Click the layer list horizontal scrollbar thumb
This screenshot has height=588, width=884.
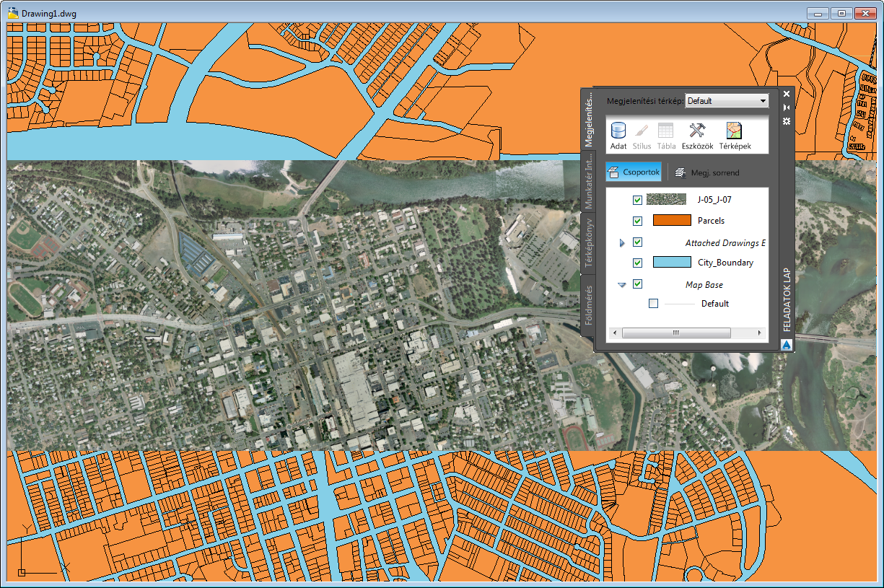(675, 333)
